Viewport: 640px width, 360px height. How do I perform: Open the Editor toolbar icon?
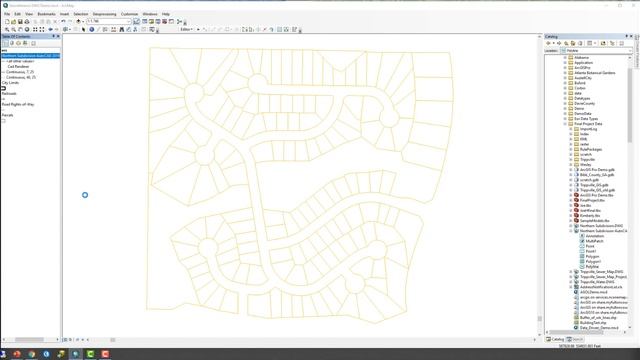click(136, 22)
